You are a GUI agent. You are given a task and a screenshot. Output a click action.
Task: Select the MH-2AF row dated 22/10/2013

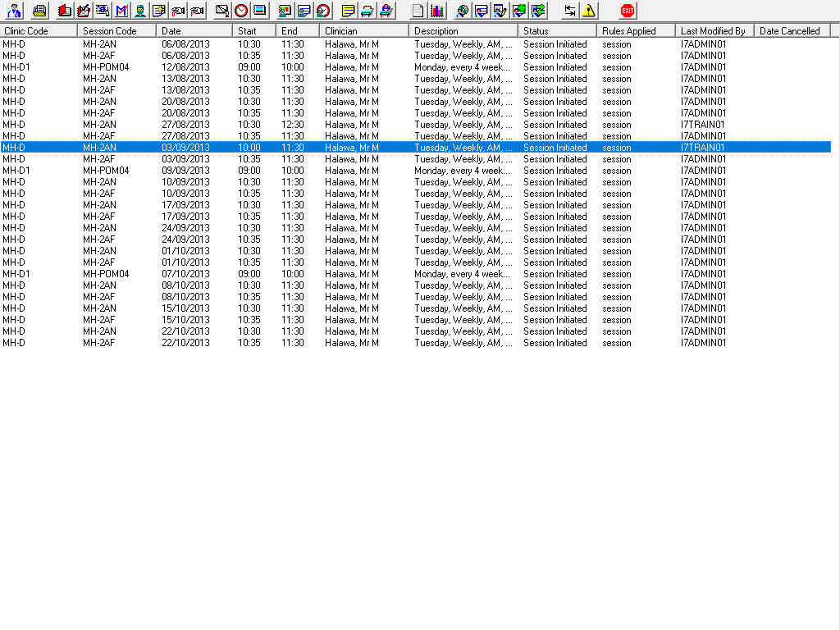click(x=416, y=343)
